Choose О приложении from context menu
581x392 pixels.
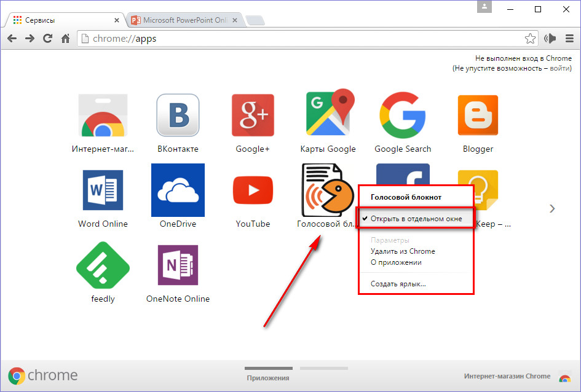(x=396, y=262)
